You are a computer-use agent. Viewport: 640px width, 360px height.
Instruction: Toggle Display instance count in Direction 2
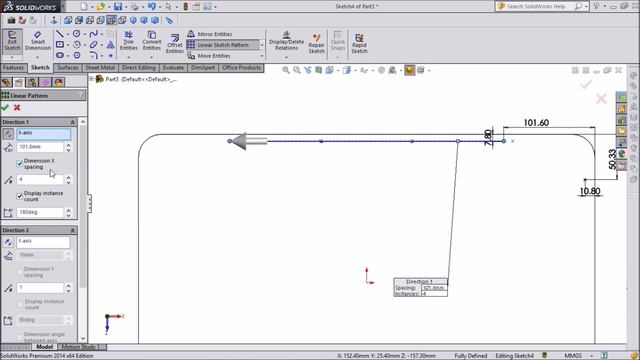pyautogui.click(x=20, y=304)
